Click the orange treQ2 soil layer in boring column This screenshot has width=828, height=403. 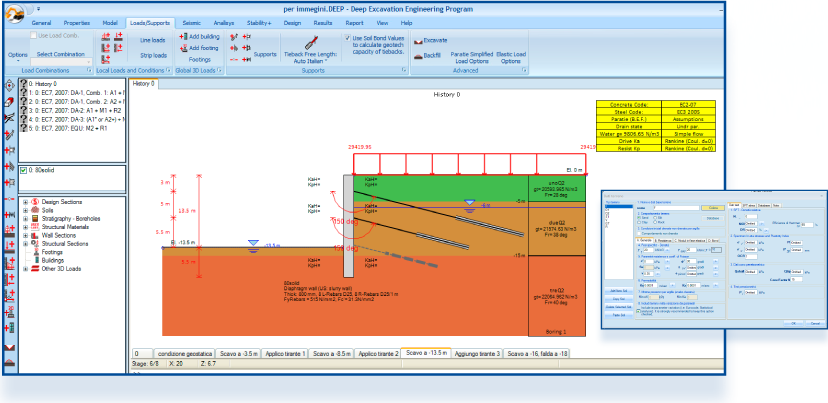tap(557, 296)
